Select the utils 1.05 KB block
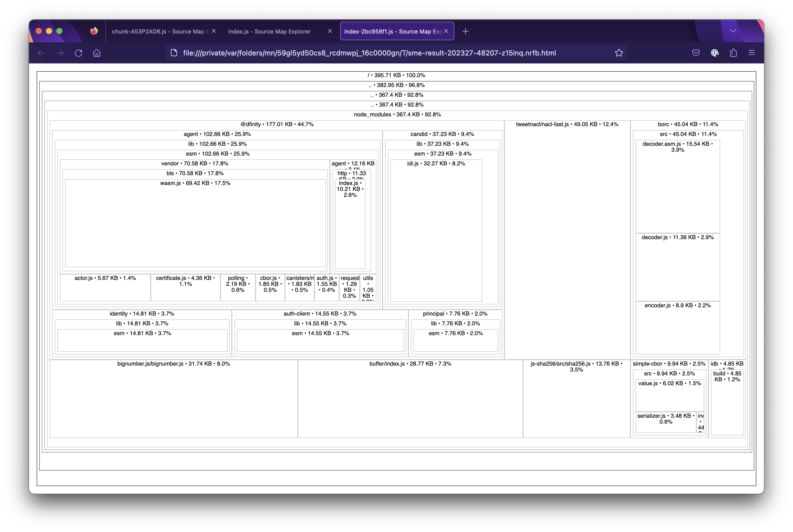Screen dimensions: 793x532 [x=368, y=287]
